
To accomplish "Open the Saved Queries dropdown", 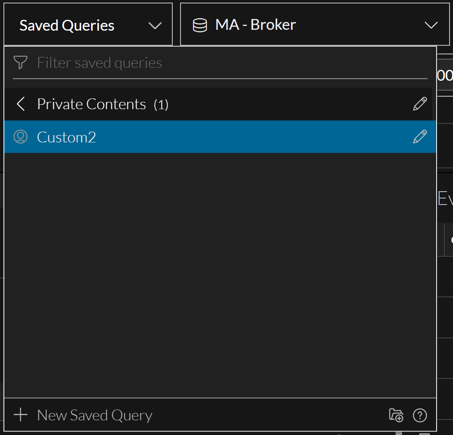I will (88, 25).
